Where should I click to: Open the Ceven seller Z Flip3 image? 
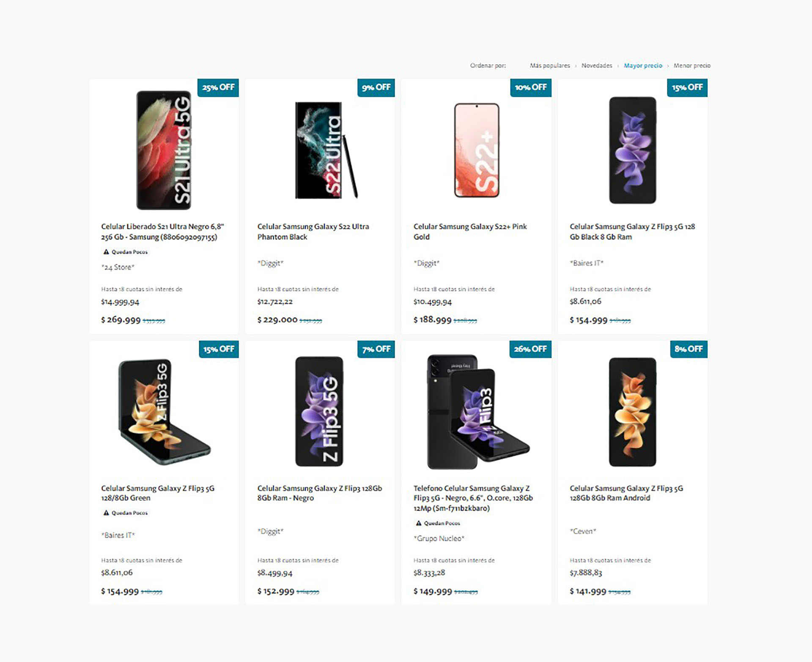(632, 412)
